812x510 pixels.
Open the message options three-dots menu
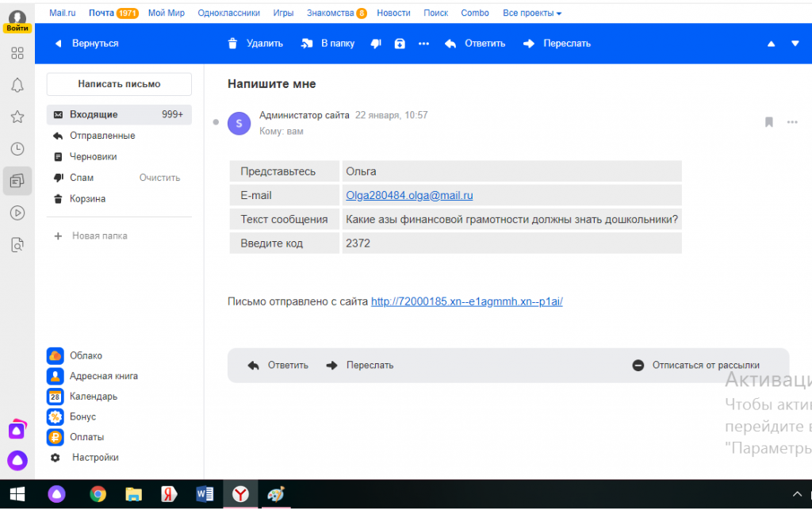point(791,122)
